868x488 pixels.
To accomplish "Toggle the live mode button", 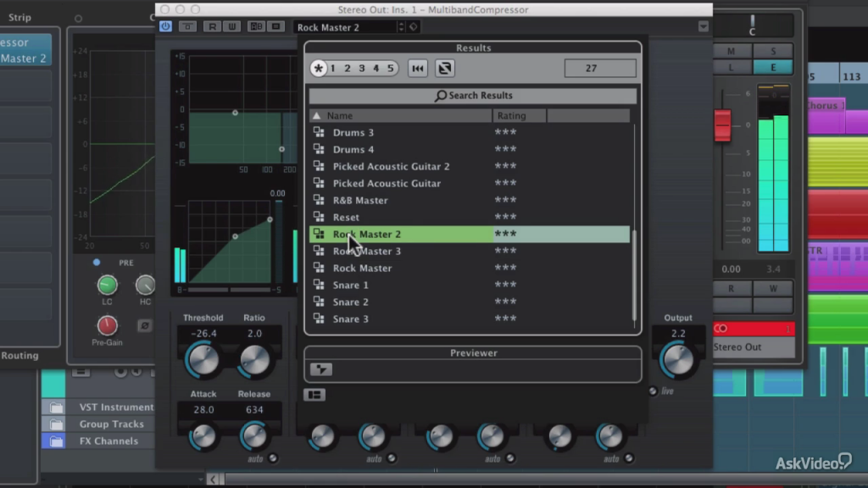I will pos(653,391).
